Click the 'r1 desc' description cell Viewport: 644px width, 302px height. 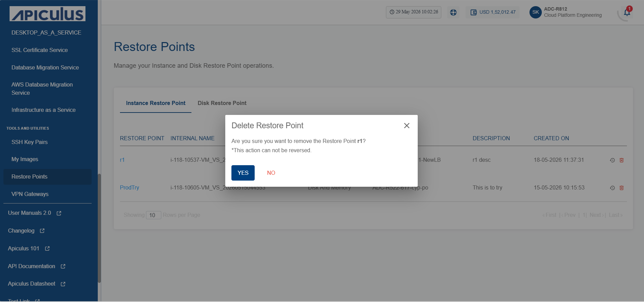(482, 160)
